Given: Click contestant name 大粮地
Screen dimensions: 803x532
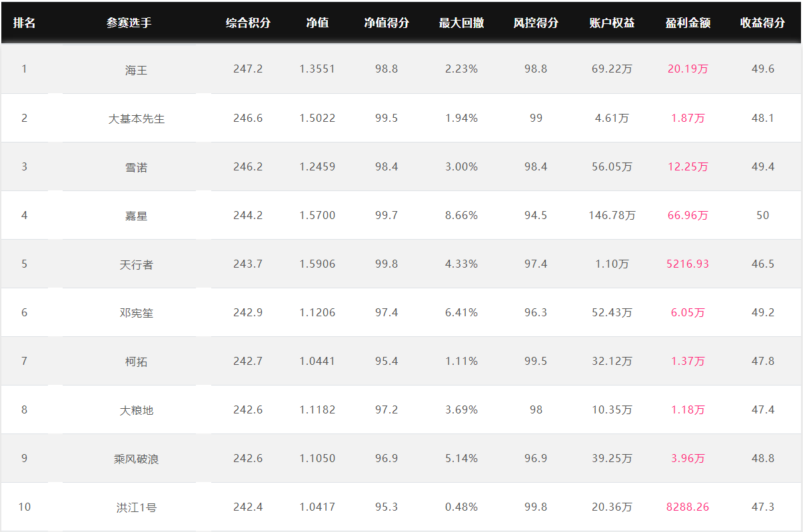Looking at the screenshot, I should coord(136,410).
